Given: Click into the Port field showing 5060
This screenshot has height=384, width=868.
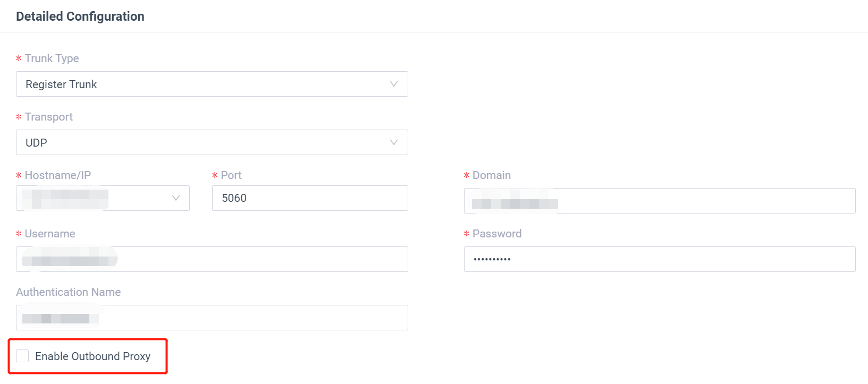Looking at the screenshot, I should tap(310, 198).
